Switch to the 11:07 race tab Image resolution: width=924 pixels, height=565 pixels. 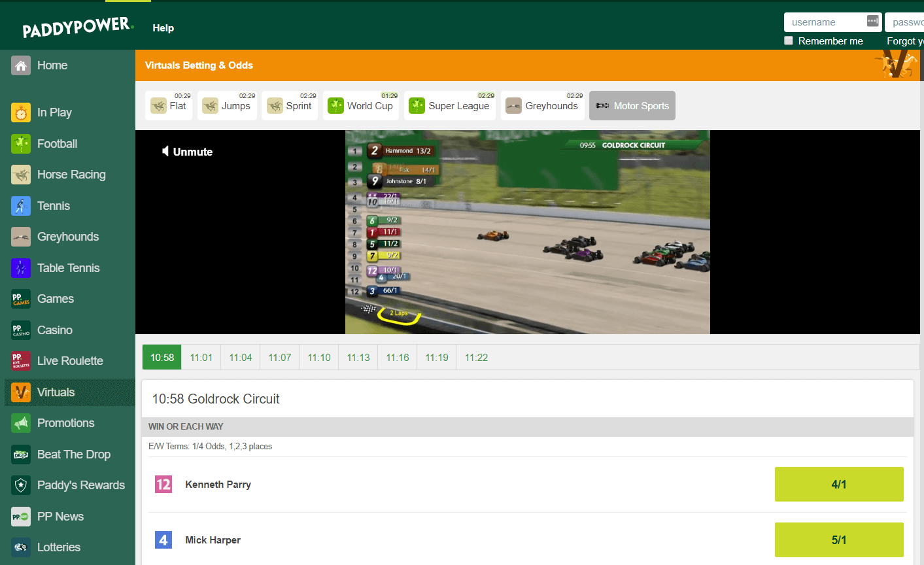pyautogui.click(x=280, y=358)
